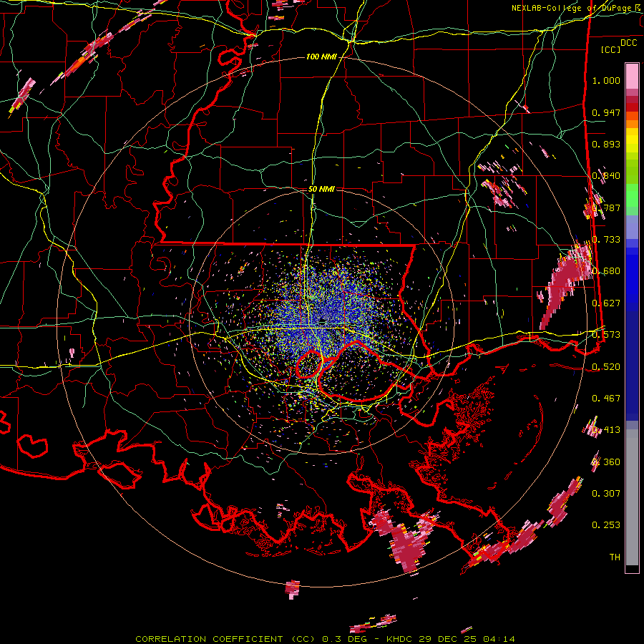Screen dimensions: 644x644
Task: Click the KHDC station identifier
Action: click(400, 639)
